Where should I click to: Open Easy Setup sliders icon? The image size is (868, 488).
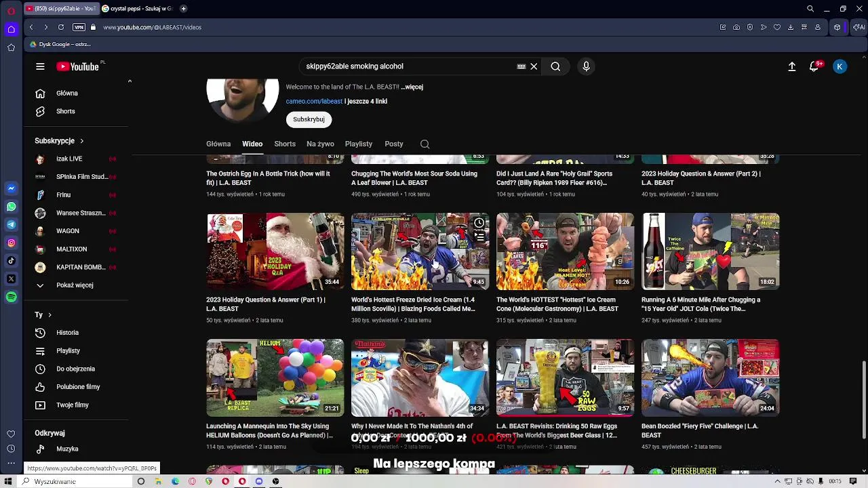(x=804, y=27)
